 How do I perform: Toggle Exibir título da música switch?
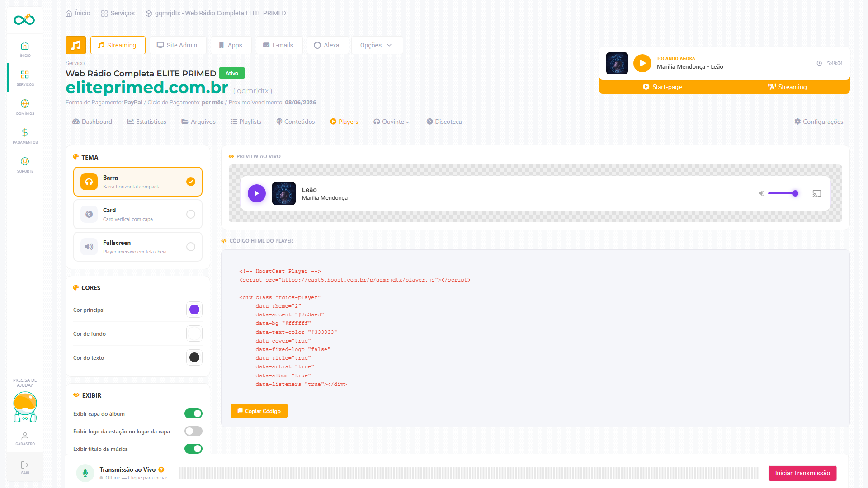coord(193,449)
